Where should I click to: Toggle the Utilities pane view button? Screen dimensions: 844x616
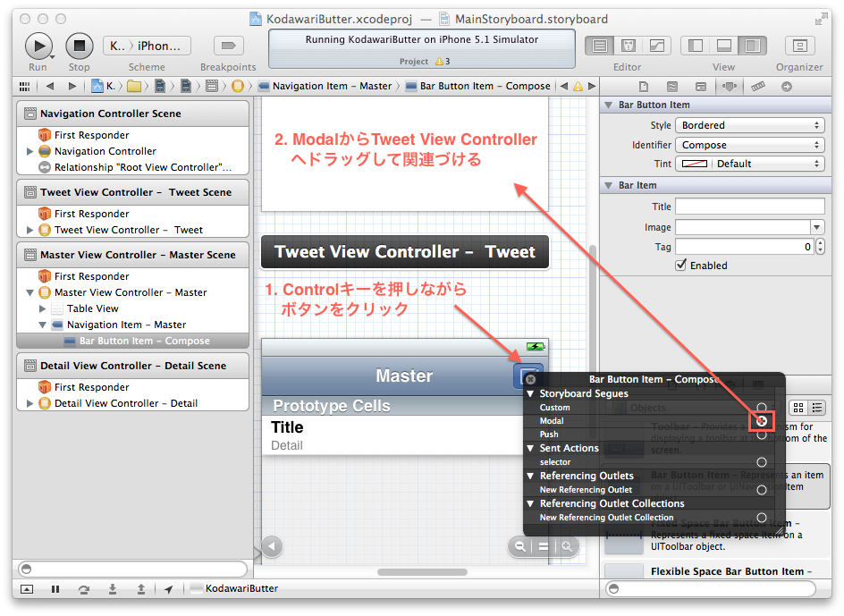pos(753,46)
